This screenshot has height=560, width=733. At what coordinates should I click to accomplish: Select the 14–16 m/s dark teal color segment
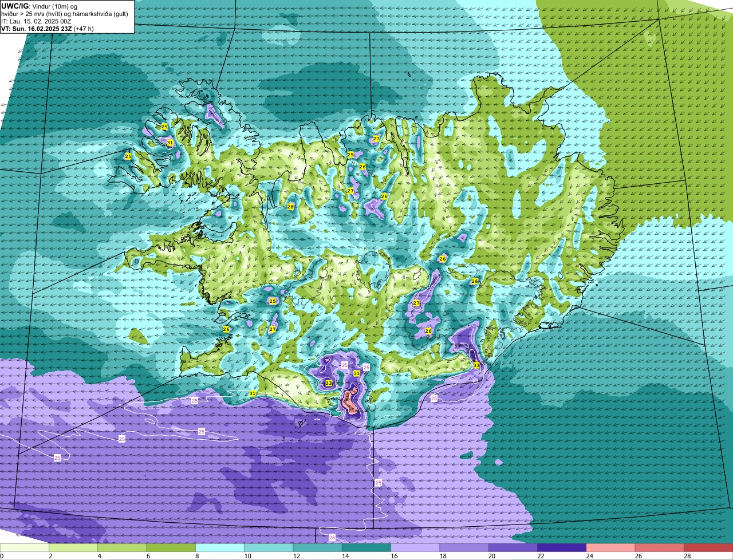[366, 548]
